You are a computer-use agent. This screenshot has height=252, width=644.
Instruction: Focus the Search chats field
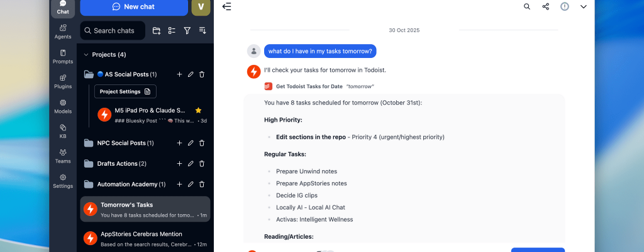coord(113,30)
